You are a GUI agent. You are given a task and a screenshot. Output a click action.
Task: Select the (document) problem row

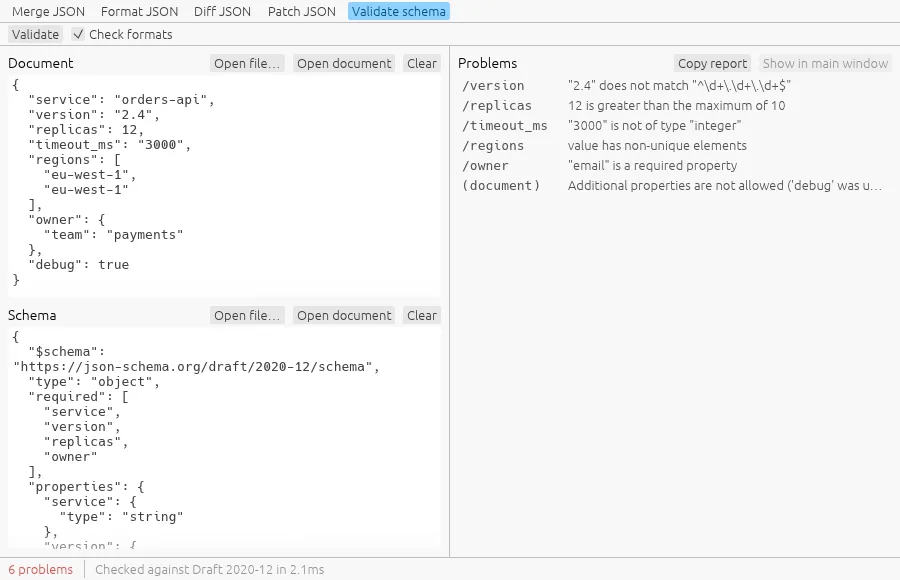(674, 185)
